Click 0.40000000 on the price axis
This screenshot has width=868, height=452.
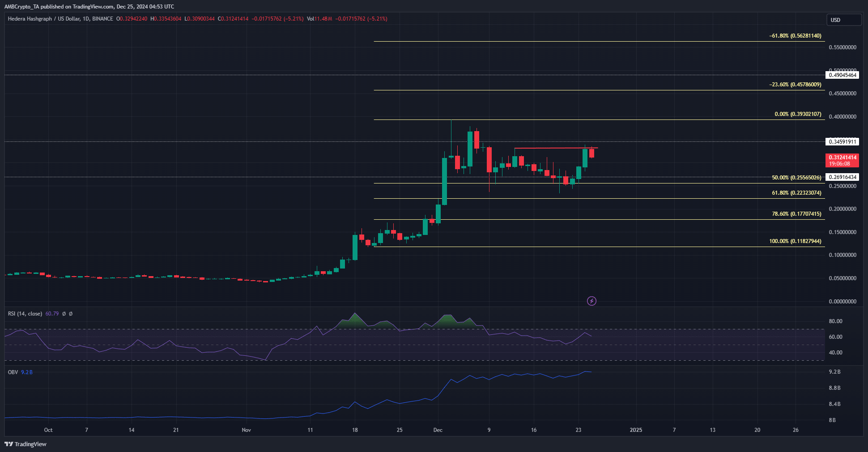click(x=842, y=117)
